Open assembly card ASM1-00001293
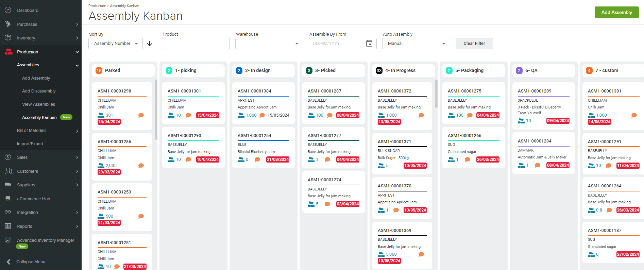Viewport: 644px width, 270px height. 193,147
